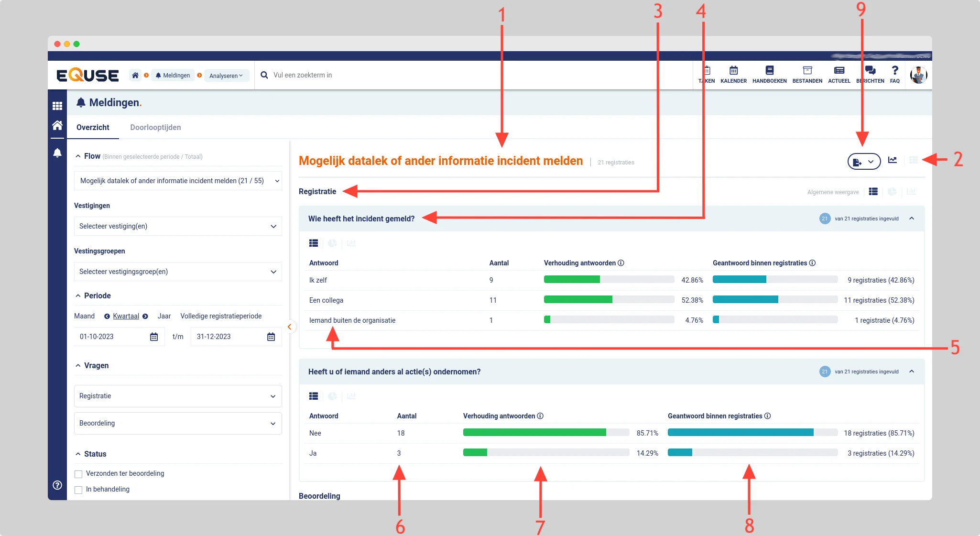The height and width of the screenshot is (536, 980).
Task: Open the apps grid icon in sidebar
Action: (57, 106)
